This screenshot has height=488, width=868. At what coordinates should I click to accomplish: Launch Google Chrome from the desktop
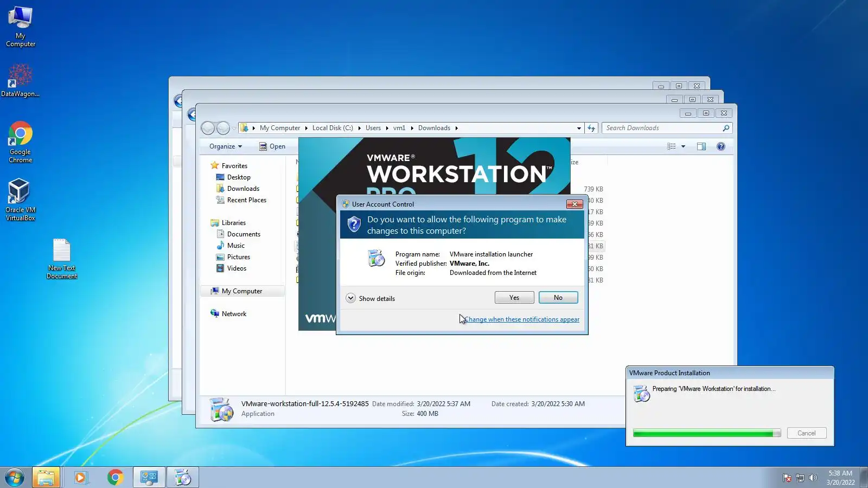(20, 142)
